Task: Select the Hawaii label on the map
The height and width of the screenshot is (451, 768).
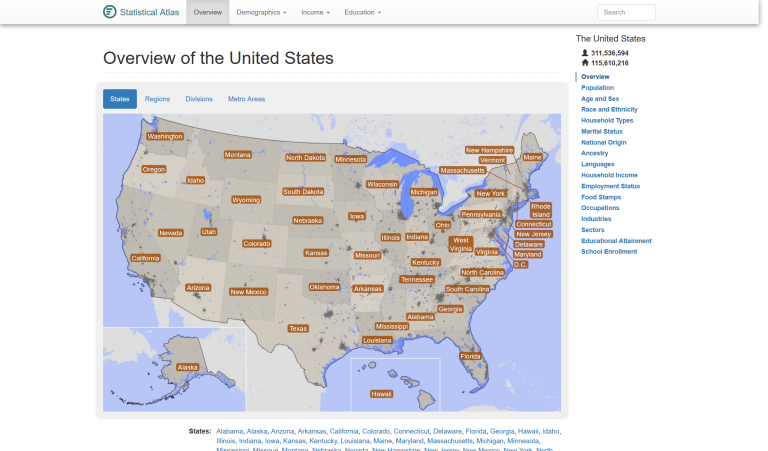Action: coord(381,393)
